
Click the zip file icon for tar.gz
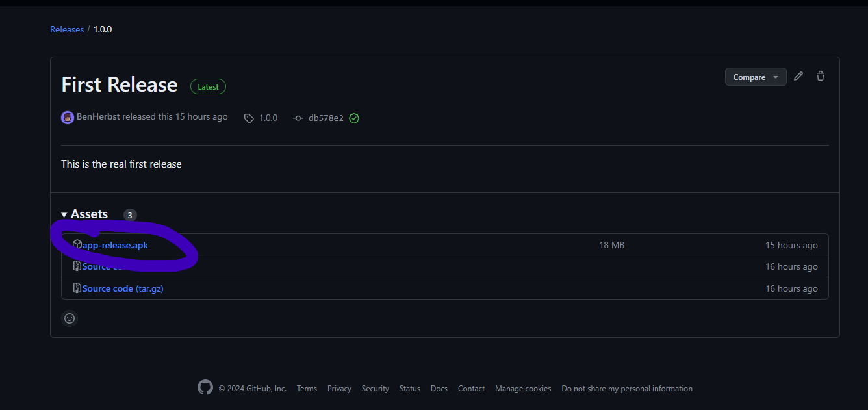77,288
